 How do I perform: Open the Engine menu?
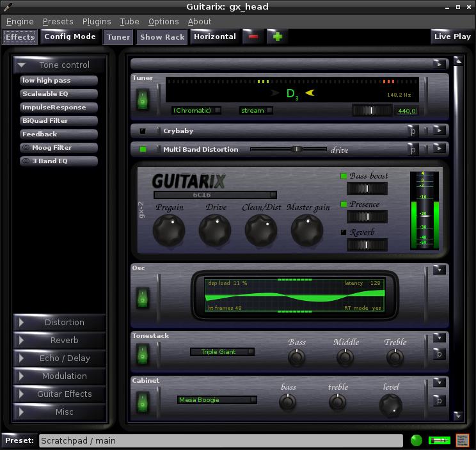20,22
